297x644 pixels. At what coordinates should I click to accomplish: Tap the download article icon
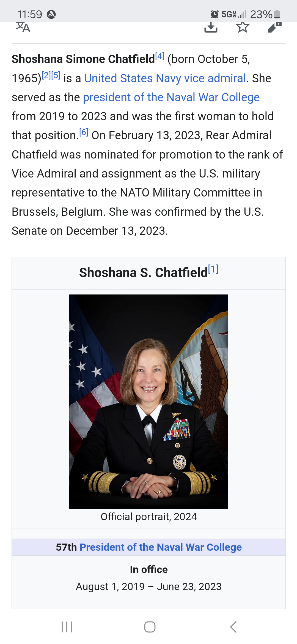(x=211, y=27)
